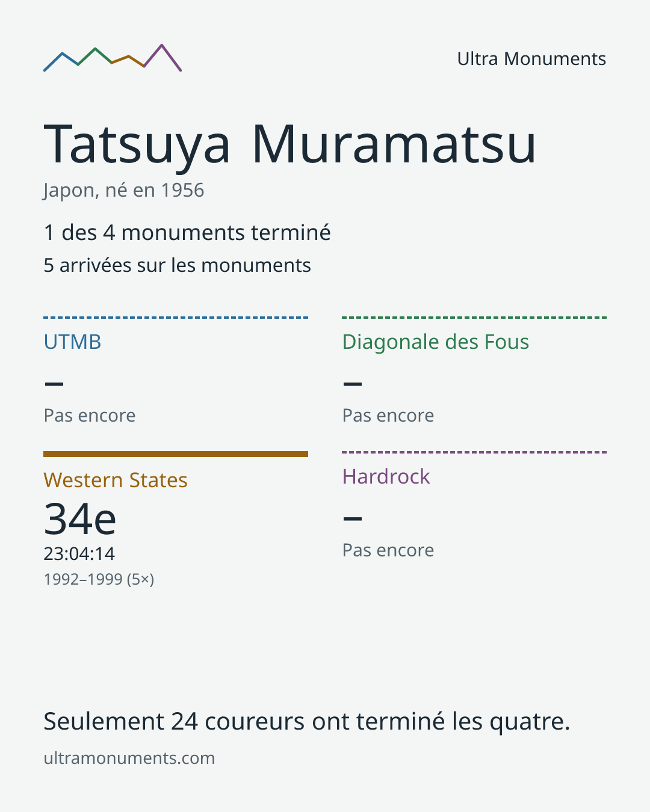This screenshot has width=650, height=812.
Task: Open the Diagonale des Fous heading
Action: [436, 342]
